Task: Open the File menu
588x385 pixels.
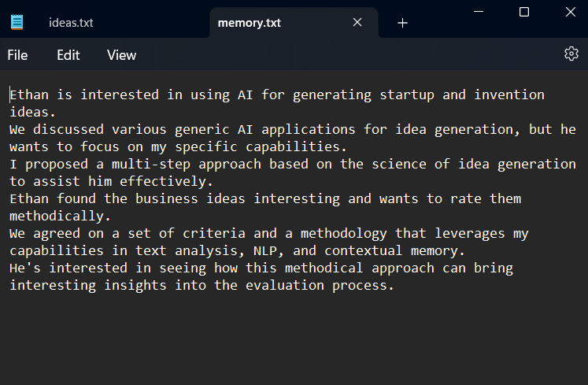Action: coord(17,55)
